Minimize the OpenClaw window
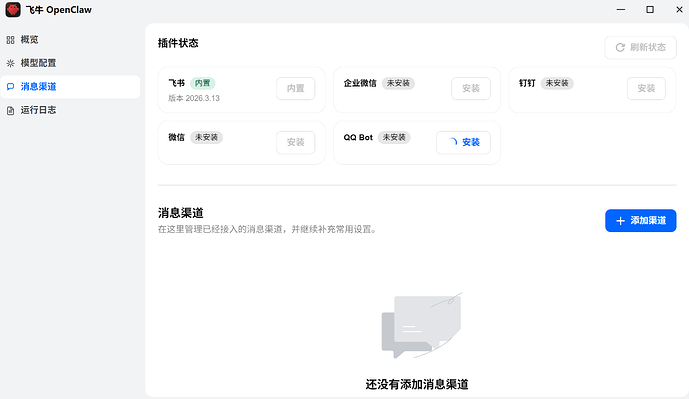The height and width of the screenshot is (399, 689). pos(621,10)
